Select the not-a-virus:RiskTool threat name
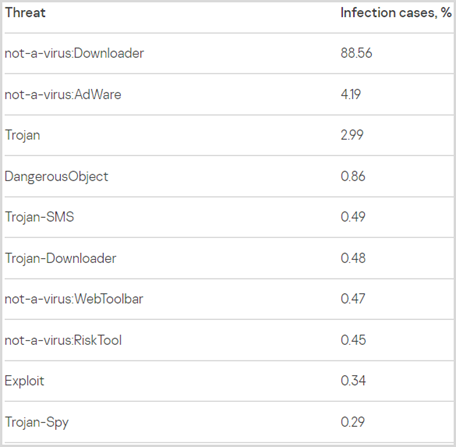The image size is (456, 447). (x=63, y=341)
